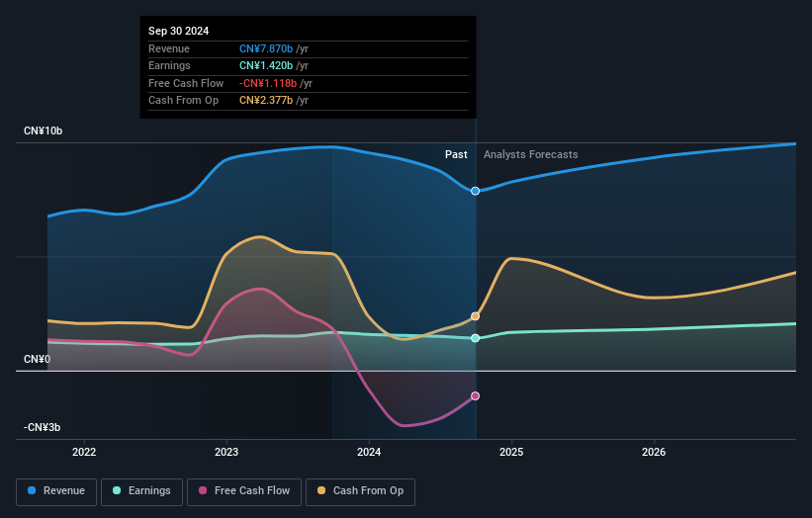Click the blue Revenue legend dot

click(32, 490)
